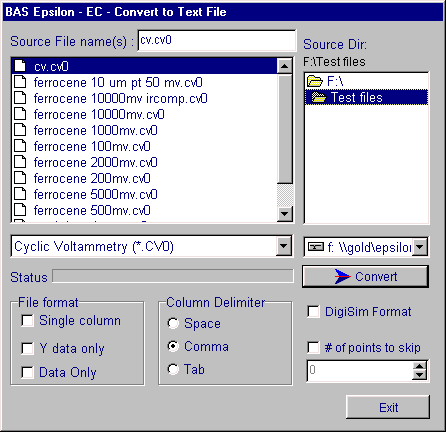Click file icon of ferrocene 500mv.cv0
The width and height of the screenshot is (446, 432).
pyautogui.click(x=20, y=210)
